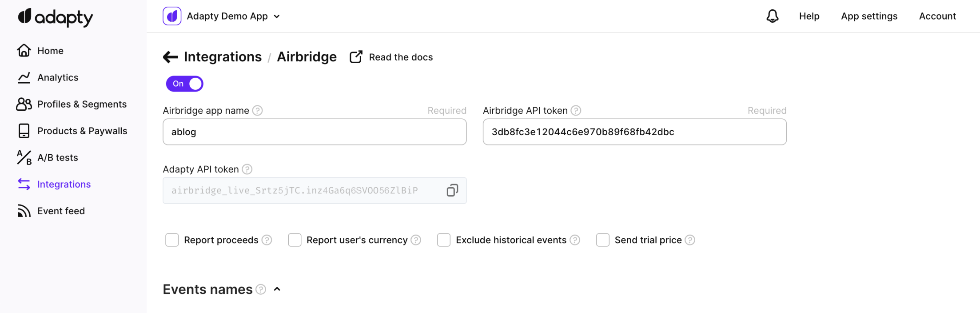The image size is (980, 313).
Task: Click the Adapty API token read-only field
Action: [x=315, y=190]
